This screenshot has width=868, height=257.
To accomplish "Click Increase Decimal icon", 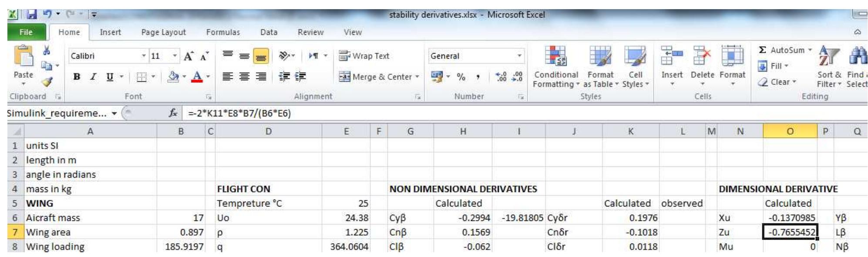I will click(x=501, y=77).
